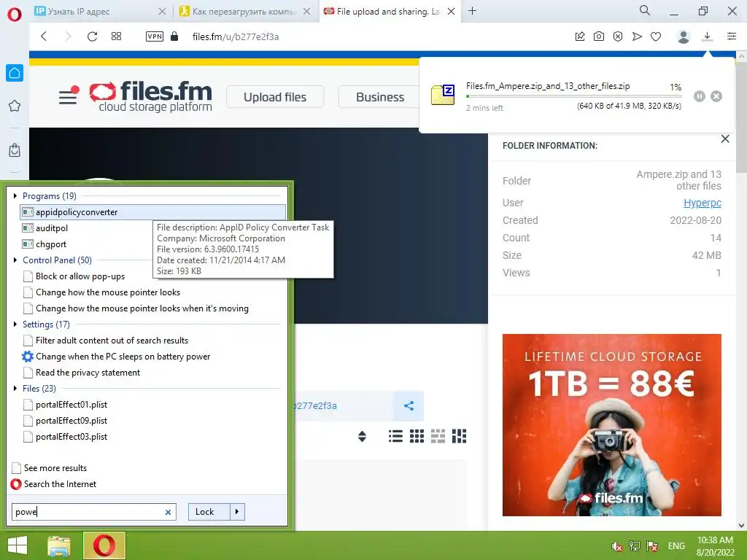This screenshot has width=747, height=560.
Task: Open the send flow arrow icon
Action: pyautogui.click(x=637, y=36)
